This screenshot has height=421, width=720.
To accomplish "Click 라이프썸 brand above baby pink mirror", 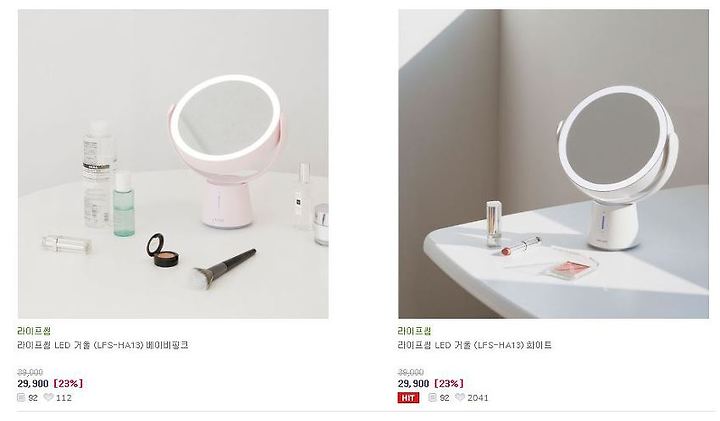I will tap(34, 331).
